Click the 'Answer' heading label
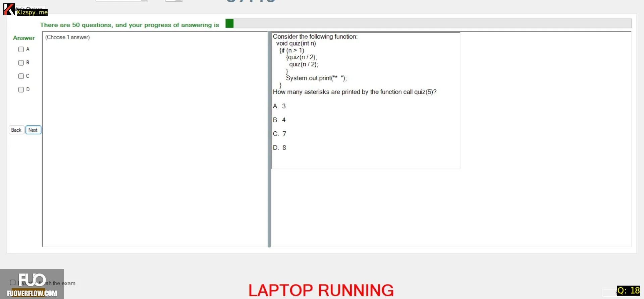 pyautogui.click(x=24, y=38)
